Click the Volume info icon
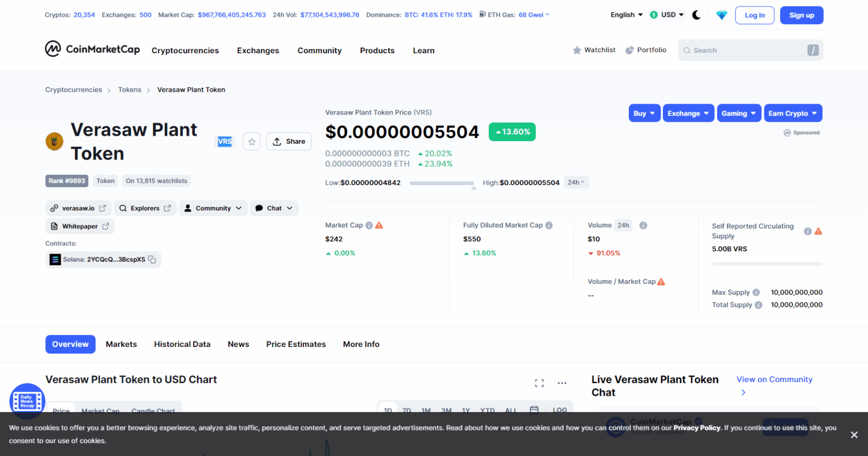Screen dimensions: 868x456 click(x=643, y=225)
